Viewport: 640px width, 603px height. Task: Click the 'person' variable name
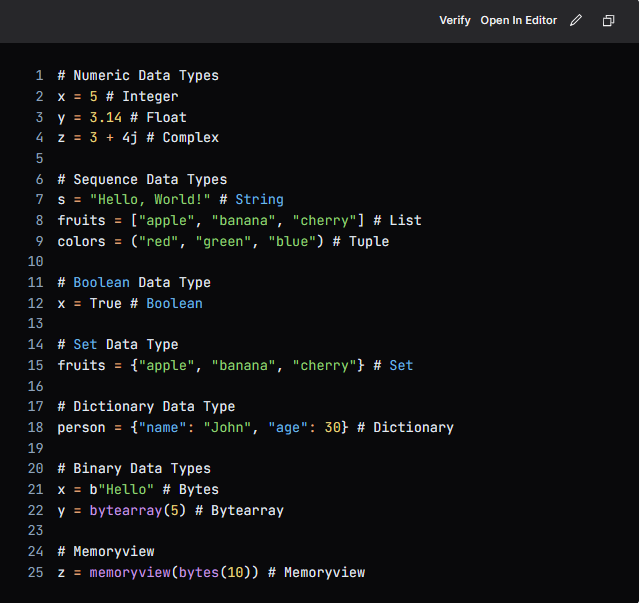click(x=81, y=428)
